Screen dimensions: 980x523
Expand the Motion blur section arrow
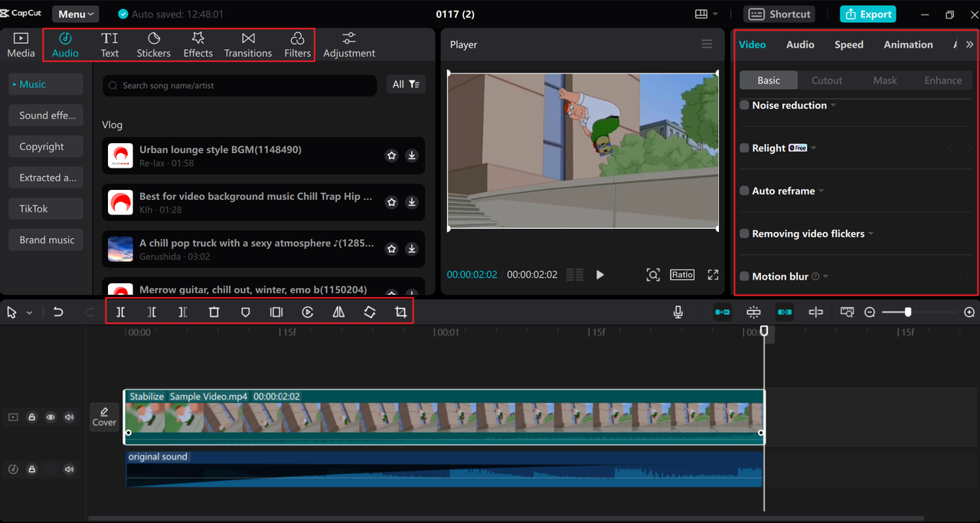coord(825,277)
